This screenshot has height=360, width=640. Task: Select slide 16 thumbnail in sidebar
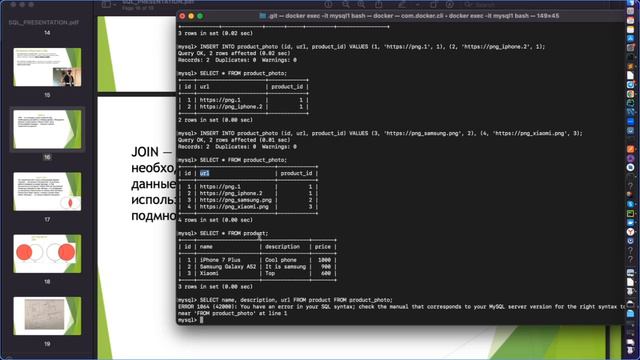pos(47,129)
